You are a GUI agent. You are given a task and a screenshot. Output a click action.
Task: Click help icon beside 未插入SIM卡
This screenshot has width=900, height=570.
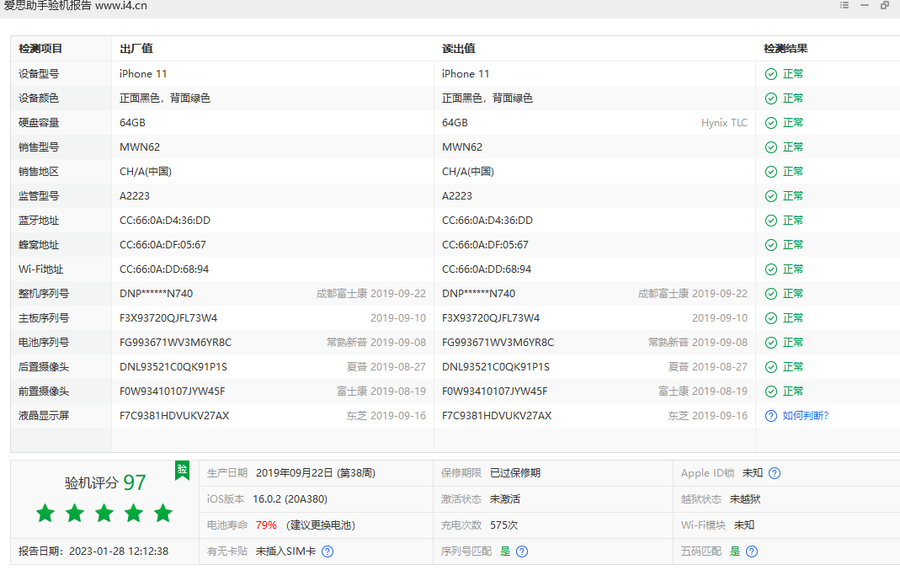[x=327, y=551]
